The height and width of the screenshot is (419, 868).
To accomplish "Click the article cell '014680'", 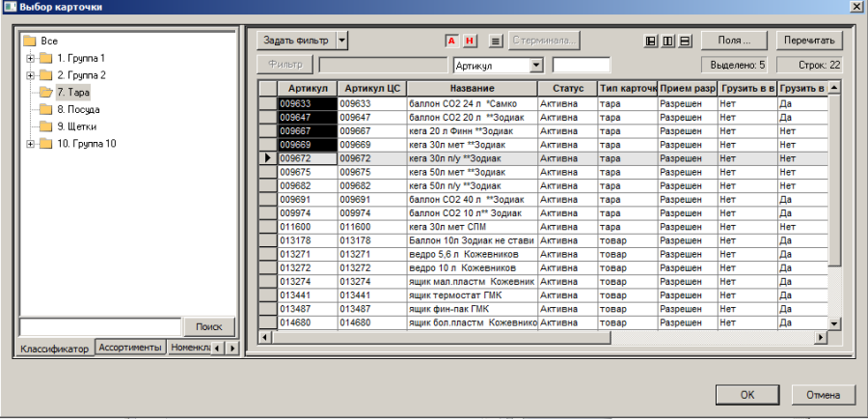I will [308, 322].
